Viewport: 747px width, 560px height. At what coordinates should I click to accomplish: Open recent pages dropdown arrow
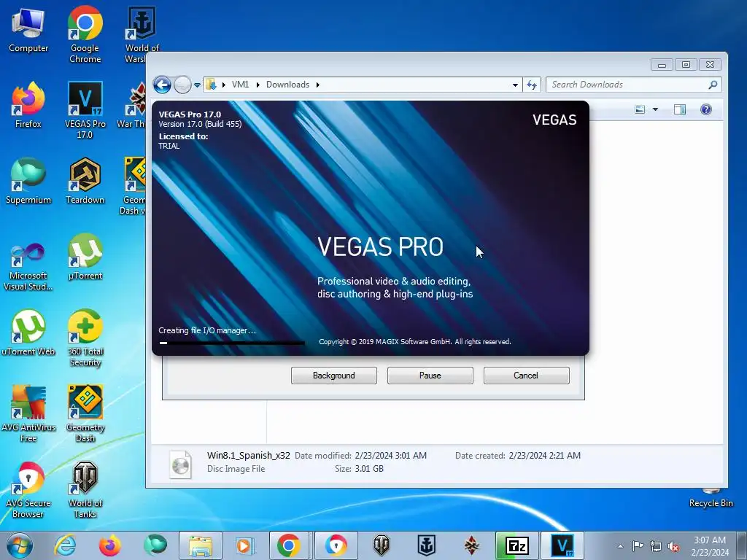coord(197,85)
